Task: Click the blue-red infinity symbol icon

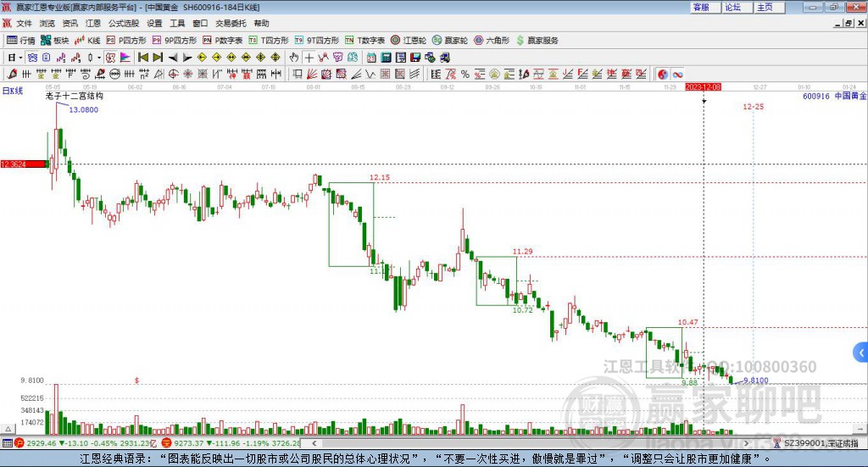Action: click(677, 74)
